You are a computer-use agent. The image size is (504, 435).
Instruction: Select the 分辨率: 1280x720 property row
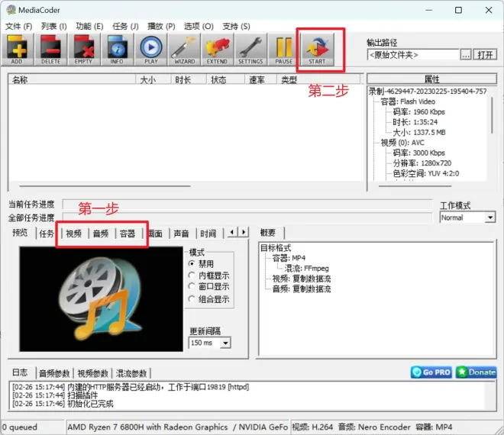point(422,163)
